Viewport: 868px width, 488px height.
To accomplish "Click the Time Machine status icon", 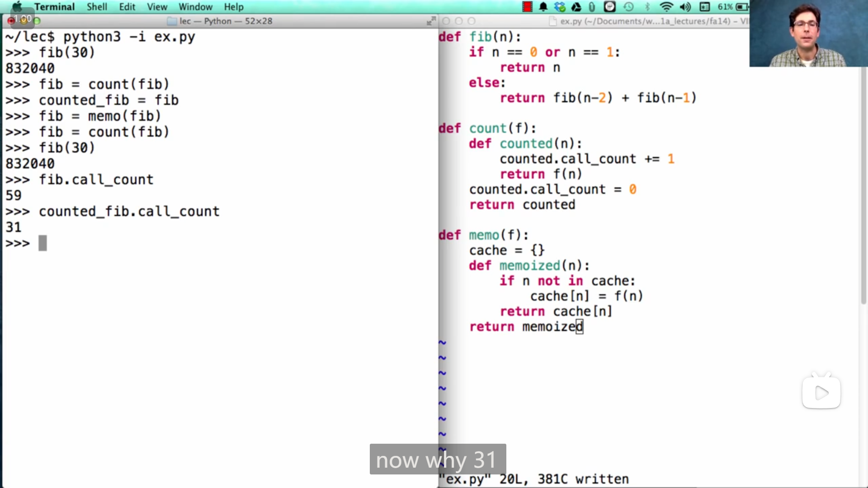I will tap(628, 7).
